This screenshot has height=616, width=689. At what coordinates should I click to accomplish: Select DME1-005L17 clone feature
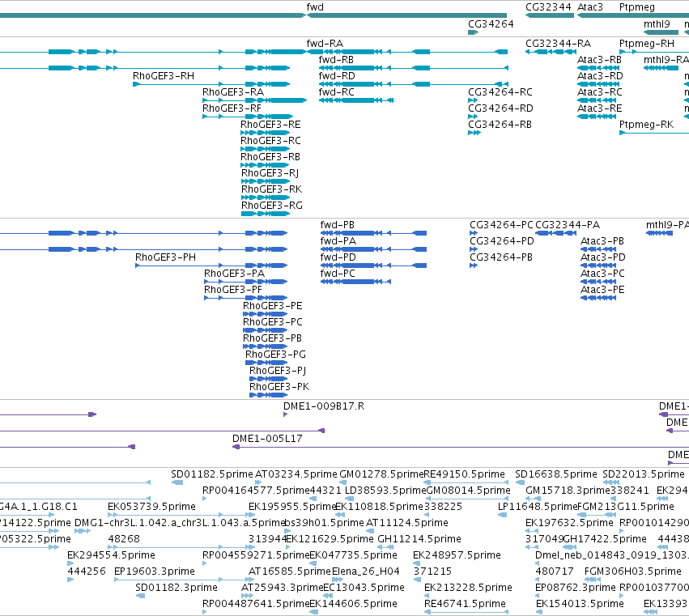click(267, 439)
